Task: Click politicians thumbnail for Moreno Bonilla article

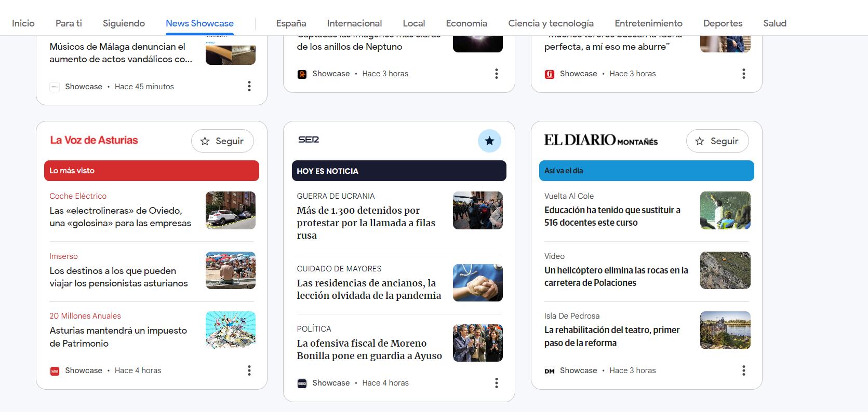Action: coord(478,343)
